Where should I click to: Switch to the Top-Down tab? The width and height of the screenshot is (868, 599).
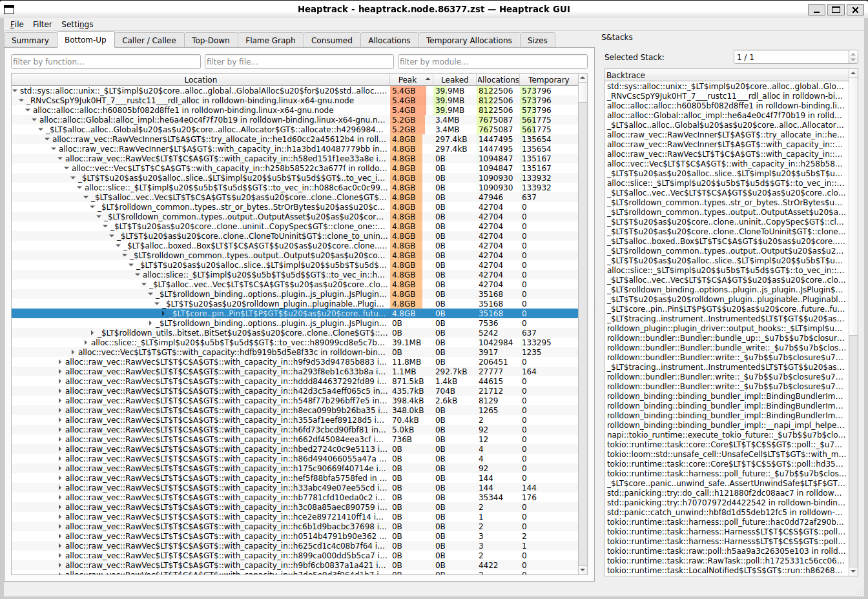tap(211, 39)
